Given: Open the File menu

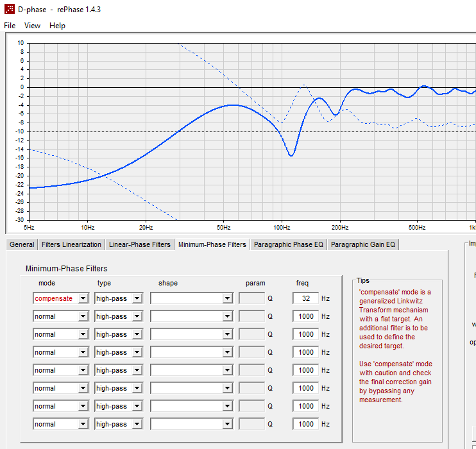Looking at the screenshot, I should pos(10,26).
